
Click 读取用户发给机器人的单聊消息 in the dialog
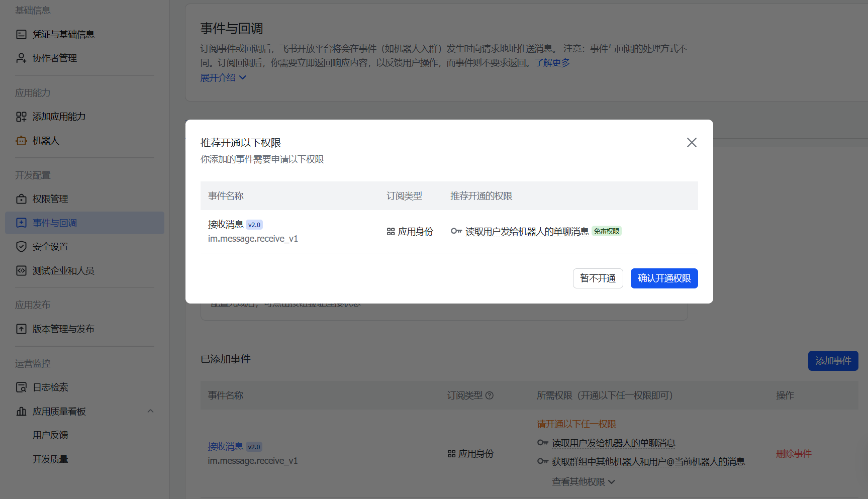coord(527,232)
